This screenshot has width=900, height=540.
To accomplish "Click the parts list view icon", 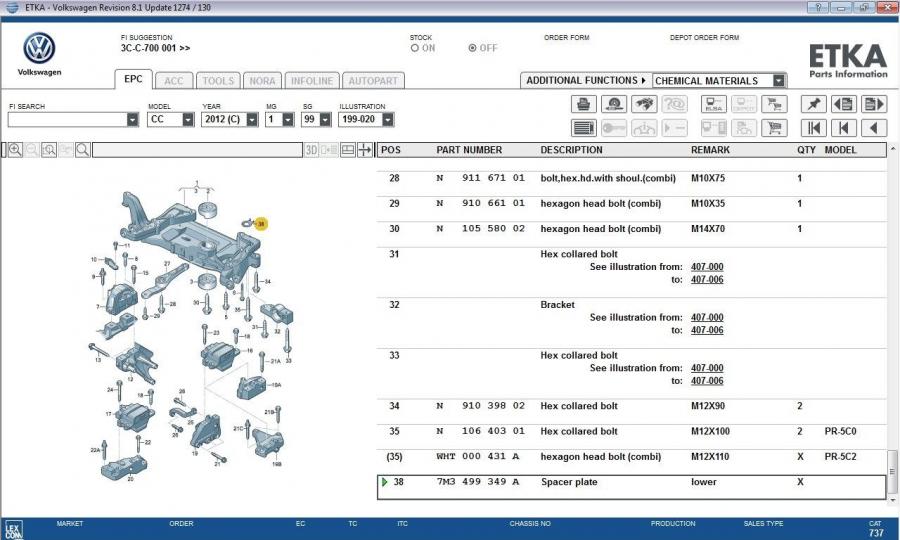I will click(584, 128).
